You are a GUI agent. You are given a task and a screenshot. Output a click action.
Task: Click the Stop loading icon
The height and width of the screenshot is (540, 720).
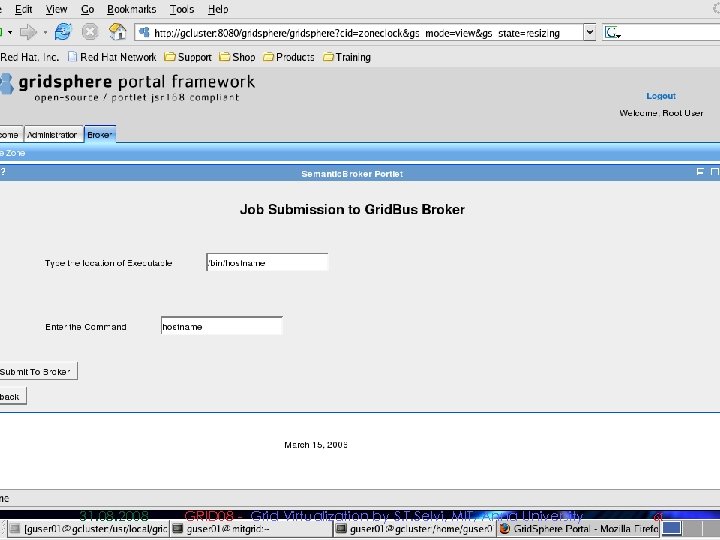click(x=90, y=32)
